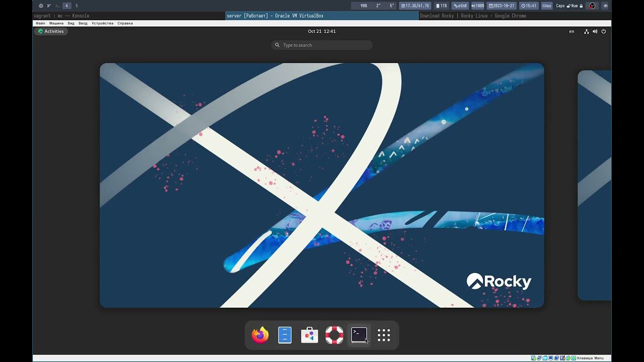Viewport: 644px width, 362px height.
Task: Launch Firefox from the dock
Action: (260, 335)
